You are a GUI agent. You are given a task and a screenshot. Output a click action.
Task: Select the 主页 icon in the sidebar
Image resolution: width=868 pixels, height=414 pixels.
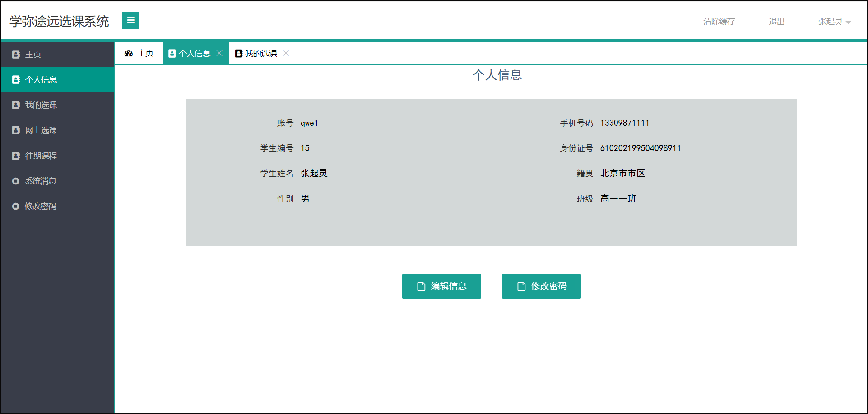click(x=16, y=54)
